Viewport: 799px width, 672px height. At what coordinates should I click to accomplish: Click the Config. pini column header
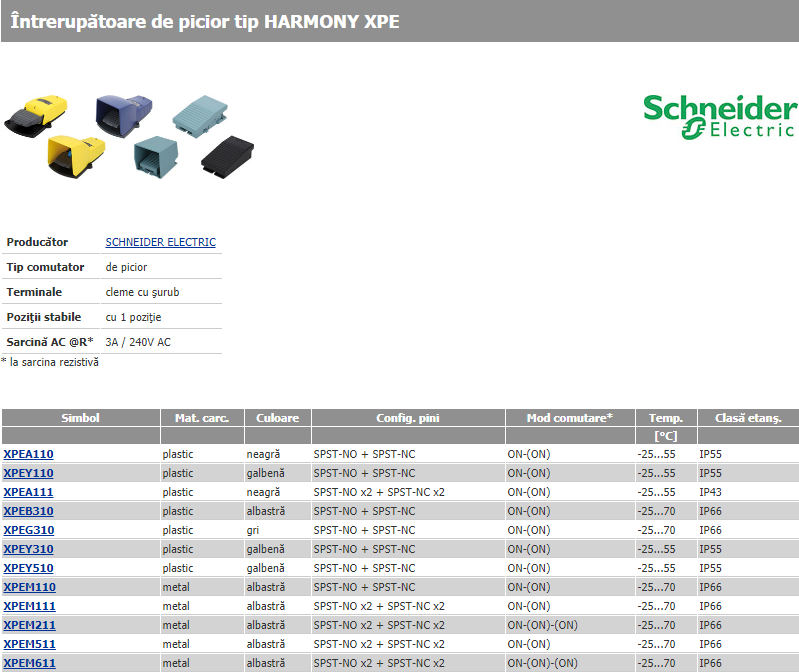tap(408, 418)
